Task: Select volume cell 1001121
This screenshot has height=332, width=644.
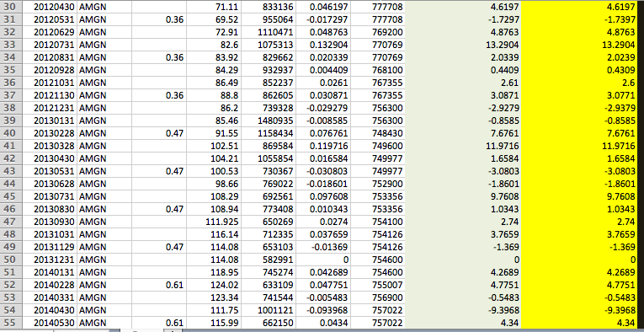Action: tap(269, 310)
